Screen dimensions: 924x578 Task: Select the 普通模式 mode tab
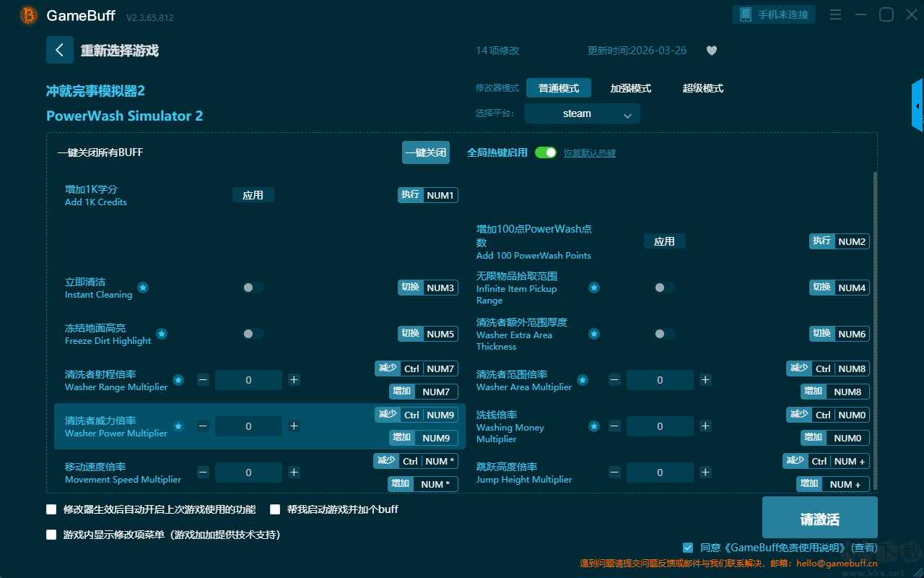[559, 88]
